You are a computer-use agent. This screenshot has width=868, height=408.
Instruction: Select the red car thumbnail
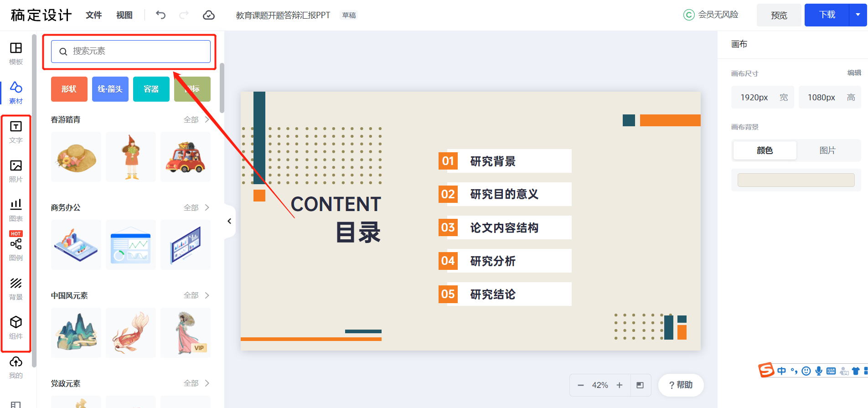(x=186, y=157)
